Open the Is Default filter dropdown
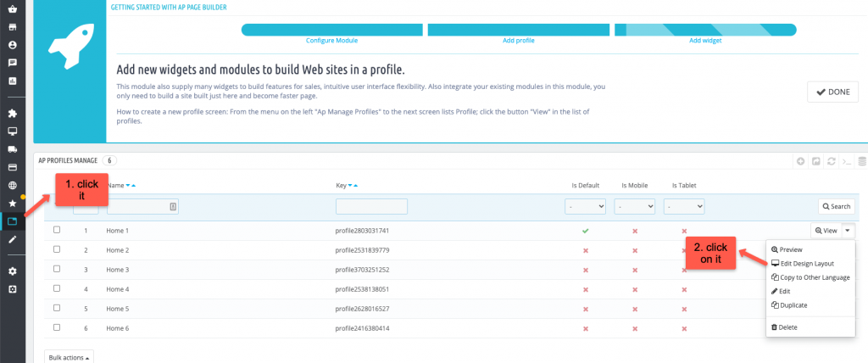This screenshot has height=363, width=868. coord(585,206)
